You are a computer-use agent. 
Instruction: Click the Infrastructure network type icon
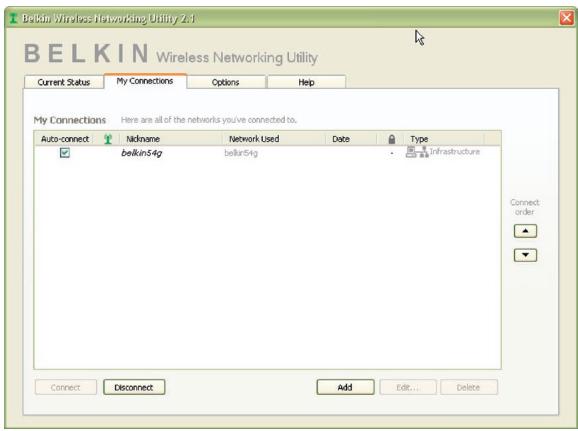pos(417,152)
